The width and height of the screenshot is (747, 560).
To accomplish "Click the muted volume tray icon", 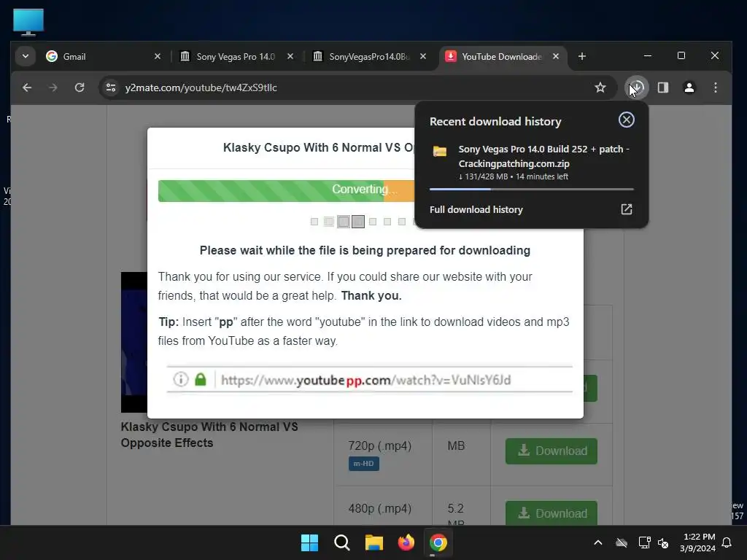I will coord(662,542).
